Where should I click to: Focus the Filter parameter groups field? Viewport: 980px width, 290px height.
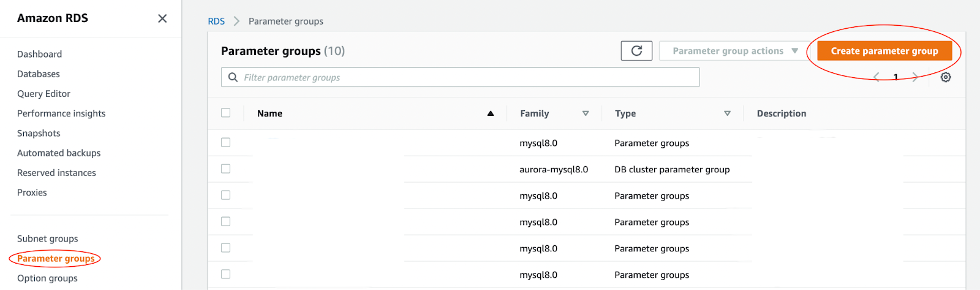[466, 77]
